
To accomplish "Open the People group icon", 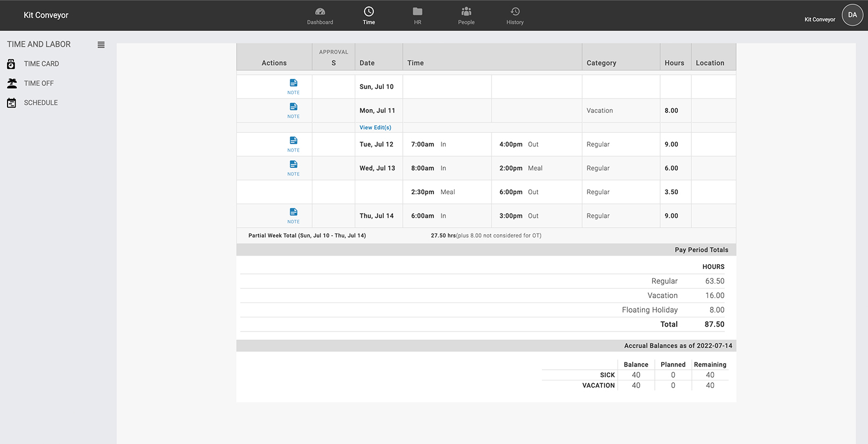I will pos(466,12).
